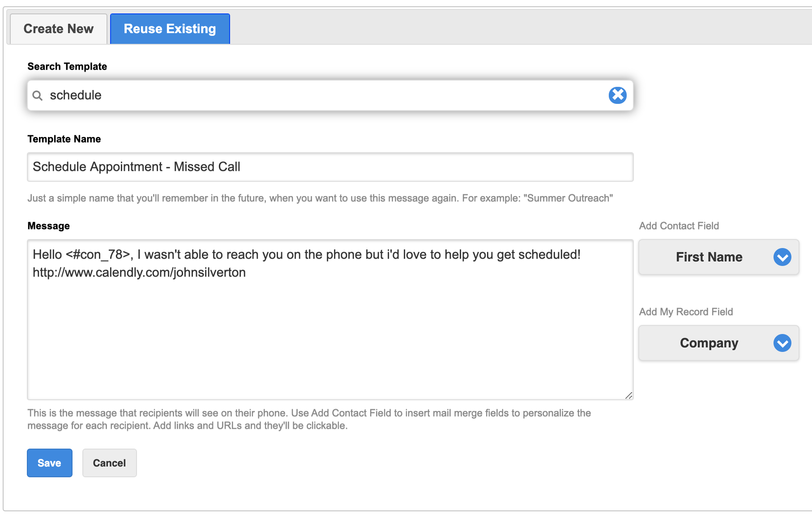Switch to the Create New tab

59,29
